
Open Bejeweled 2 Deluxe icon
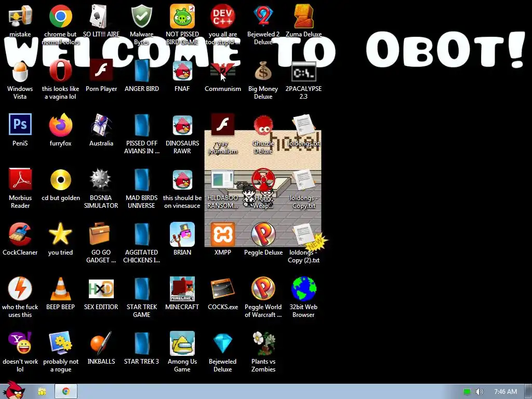[263, 16]
